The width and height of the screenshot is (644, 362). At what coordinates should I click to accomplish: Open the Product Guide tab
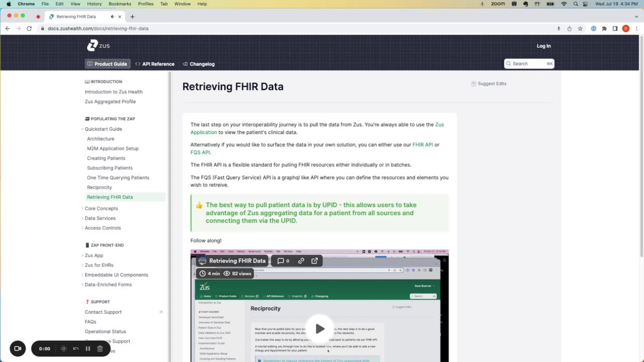(107, 64)
